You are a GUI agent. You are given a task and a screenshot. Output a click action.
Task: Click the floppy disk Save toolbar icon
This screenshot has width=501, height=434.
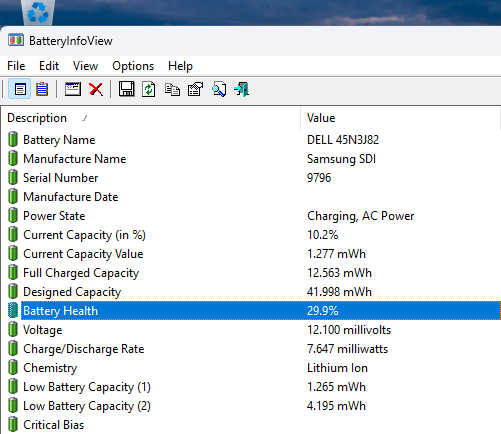click(x=127, y=89)
